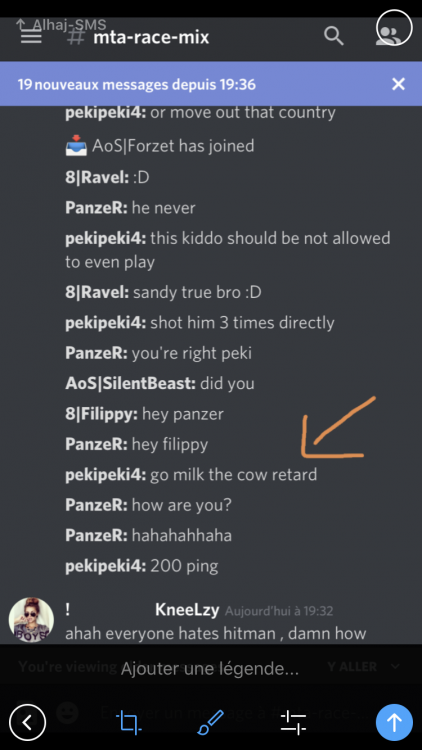The image size is (422, 750).
Task: Send image with blue arrow button
Action: click(x=394, y=722)
